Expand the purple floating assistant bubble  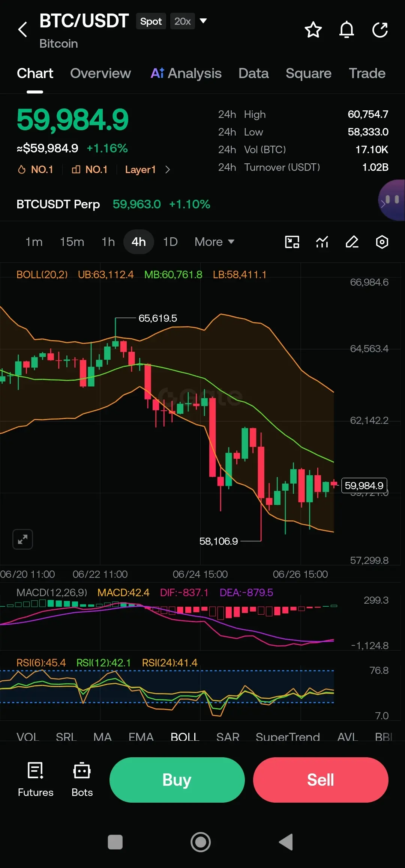point(391,200)
